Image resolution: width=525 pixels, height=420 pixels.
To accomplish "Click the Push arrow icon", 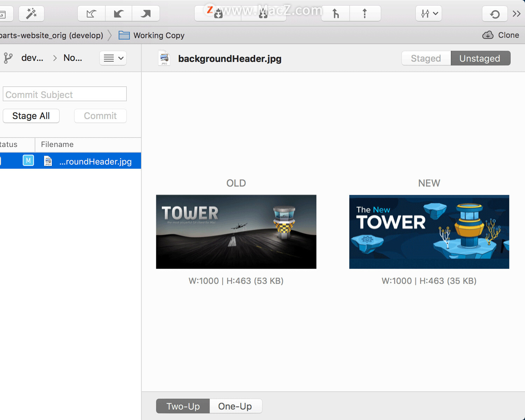I will [x=146, y=14].
